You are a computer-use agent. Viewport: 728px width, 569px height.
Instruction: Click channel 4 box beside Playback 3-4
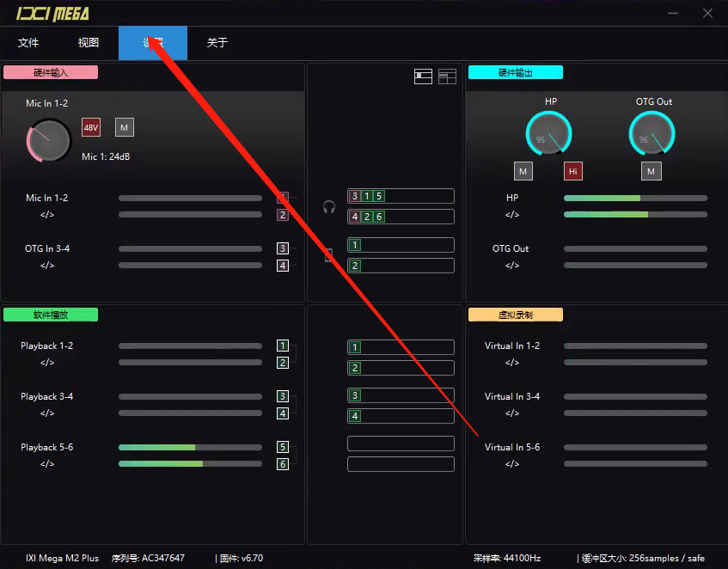(x=283, y=413)
